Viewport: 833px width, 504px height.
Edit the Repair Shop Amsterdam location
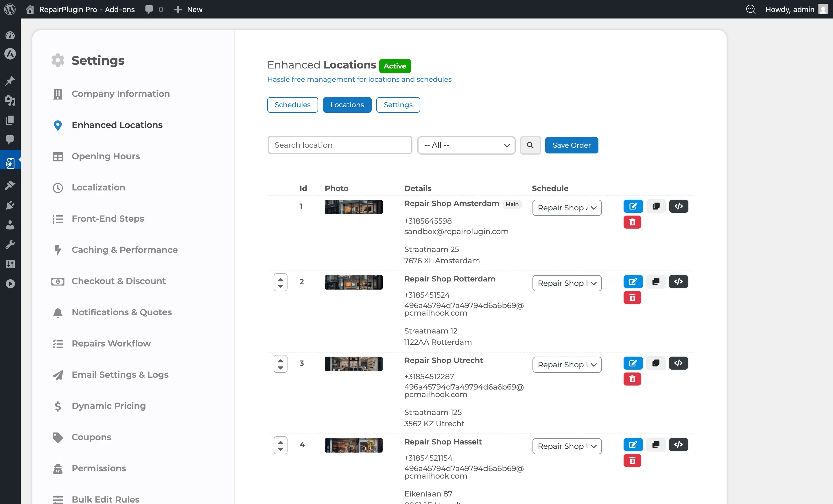(633, 206)
